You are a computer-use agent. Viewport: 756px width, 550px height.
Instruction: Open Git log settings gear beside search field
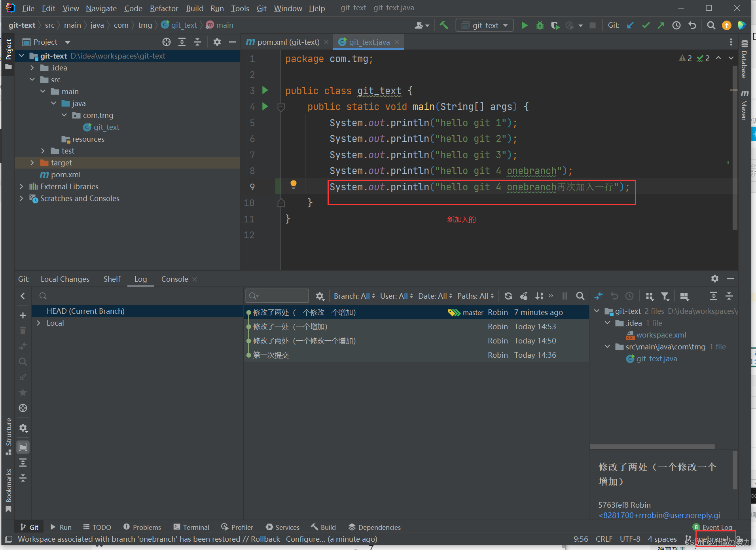click(x=320, y=296)
